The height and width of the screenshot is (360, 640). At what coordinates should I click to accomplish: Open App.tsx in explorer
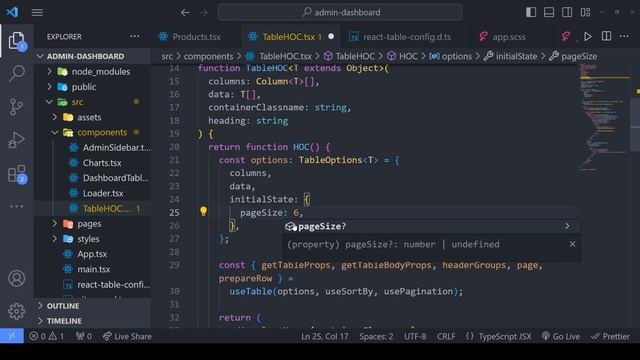coord(92,254)
